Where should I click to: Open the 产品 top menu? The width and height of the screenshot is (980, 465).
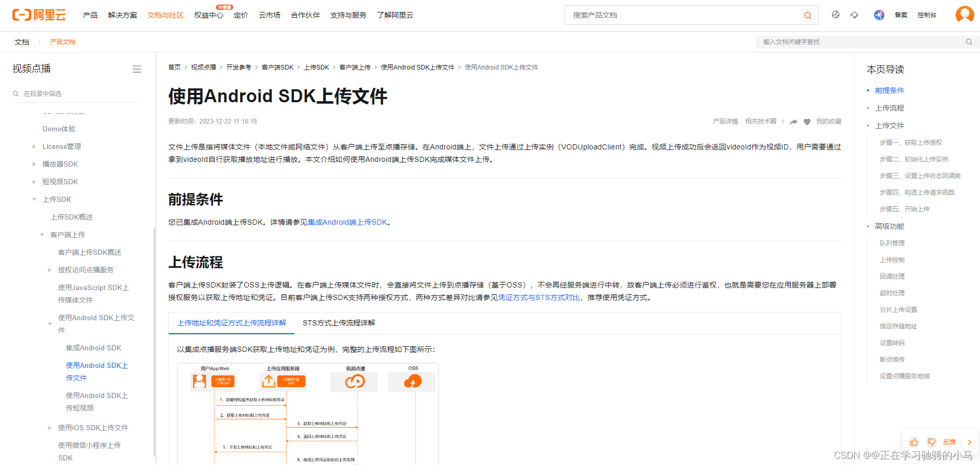click(90, 15)
